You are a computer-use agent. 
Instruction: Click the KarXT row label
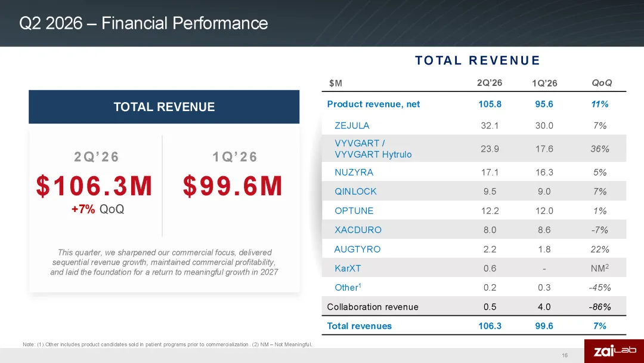(x=348, y=269)
